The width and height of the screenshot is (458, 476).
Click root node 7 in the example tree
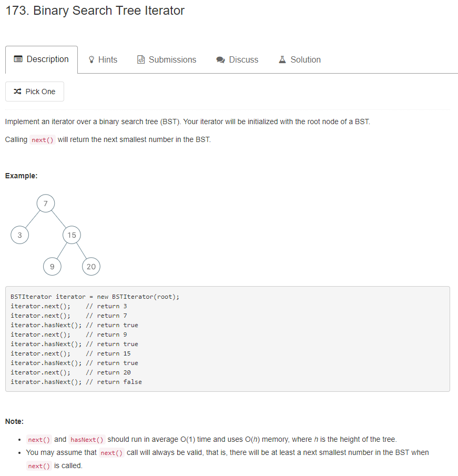pos(46,203)
